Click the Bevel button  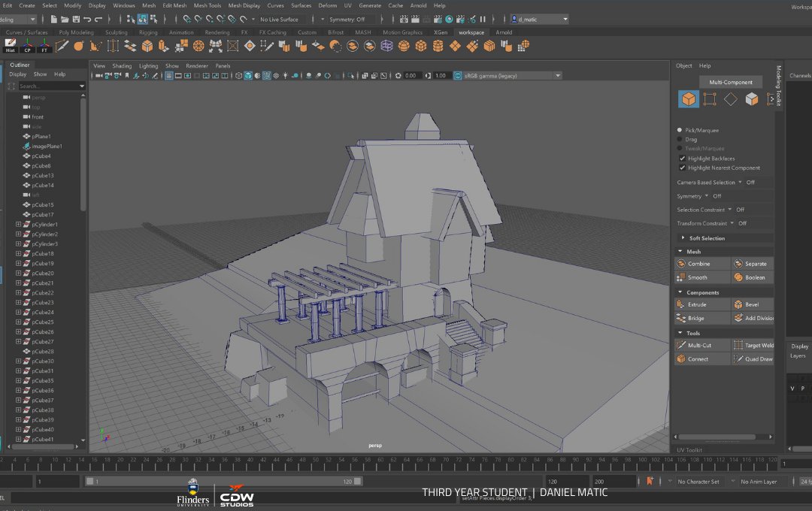(x=753, y=304)
